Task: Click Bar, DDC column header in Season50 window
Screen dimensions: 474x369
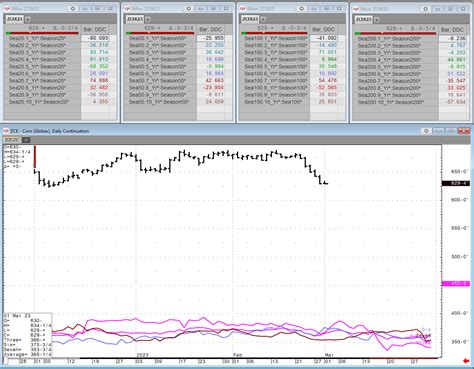Action: tap(211, 29)
